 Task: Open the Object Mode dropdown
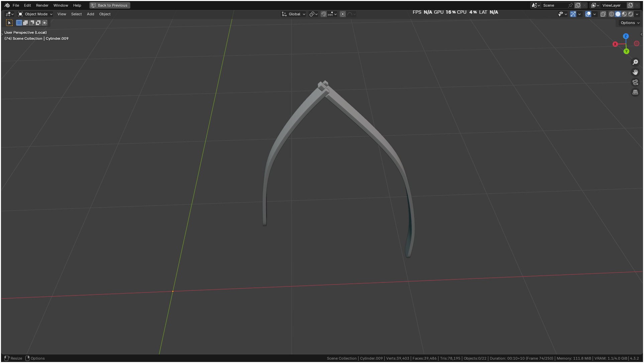tap(35, 14)
